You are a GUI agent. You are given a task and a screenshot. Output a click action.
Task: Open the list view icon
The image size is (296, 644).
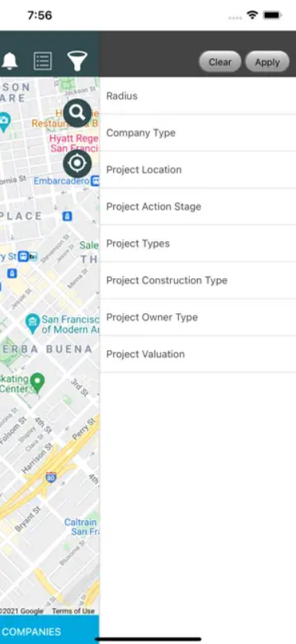click(42, 62)
